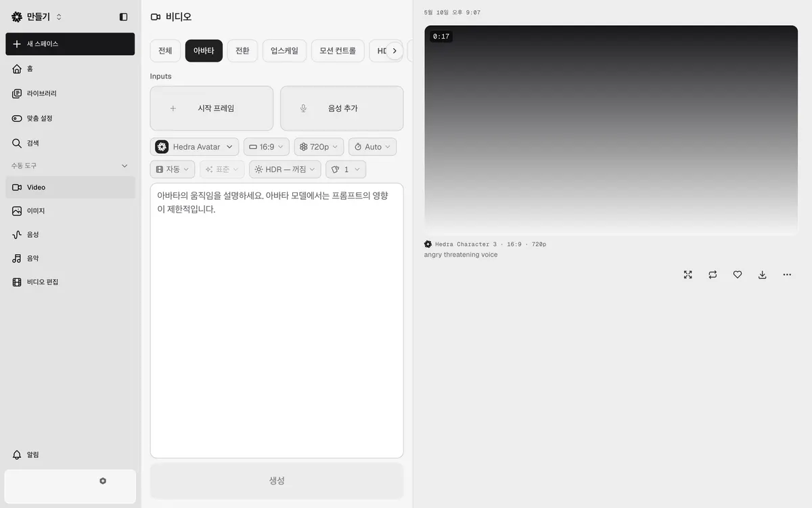Reuse settings with the loop arrows icon
The image size is (812, 508).
713,275
